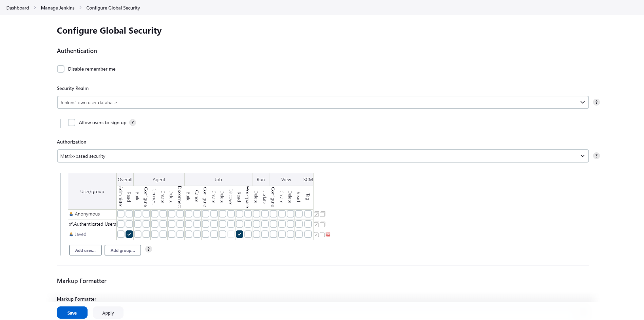Viewport: 644px width, 320px height.
Task: Click the Save button
Action: click(x=72, y=313)
